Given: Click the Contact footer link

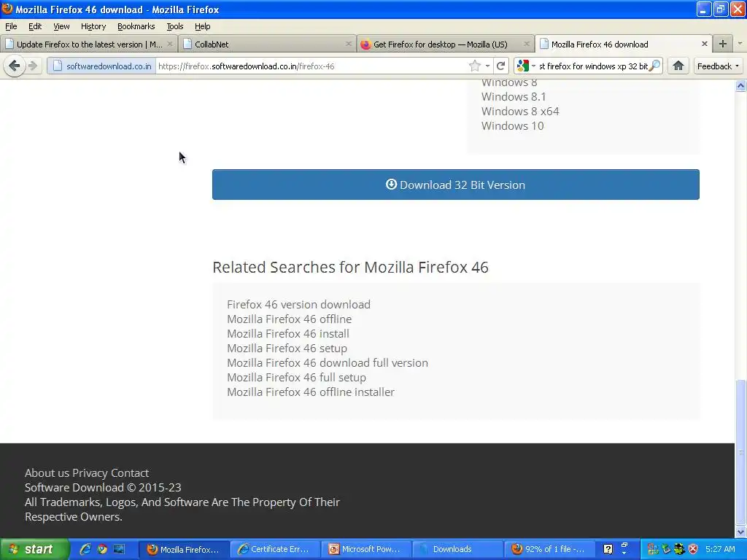Looking at the screenshot, I should [130, 472].
